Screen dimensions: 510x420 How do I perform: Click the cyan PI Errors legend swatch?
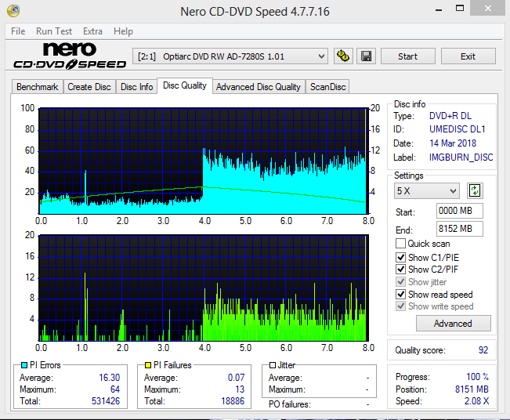(x=24, y=365)
